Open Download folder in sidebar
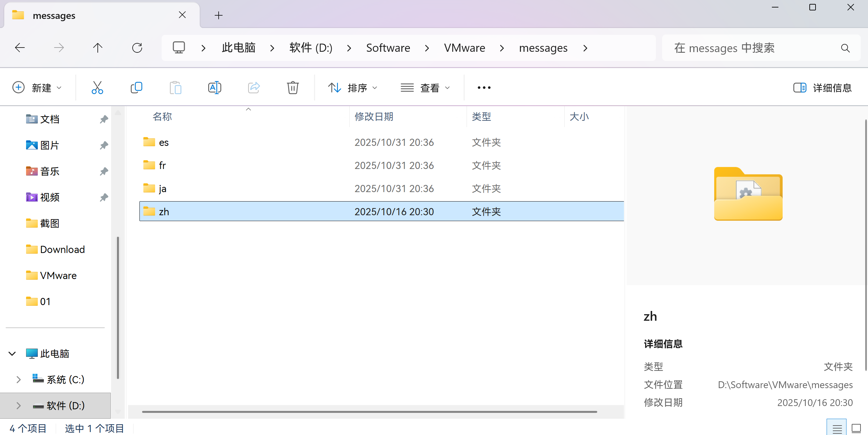Viewport: 868px width, 435px height. pyautogui.click(x=62, y=249)
